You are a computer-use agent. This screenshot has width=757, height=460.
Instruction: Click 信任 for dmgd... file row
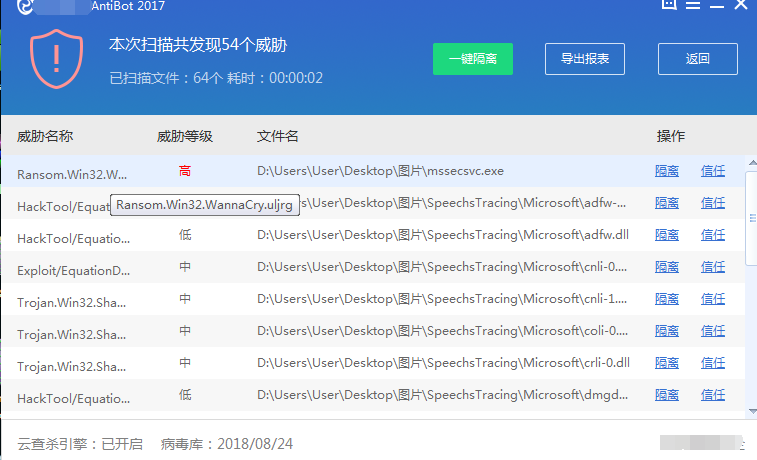713,395
